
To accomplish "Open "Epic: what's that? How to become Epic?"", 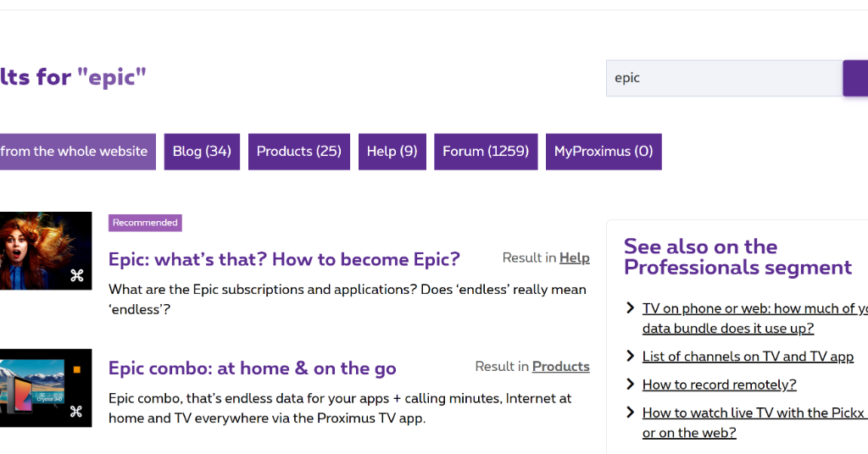I will click(284, 258).
